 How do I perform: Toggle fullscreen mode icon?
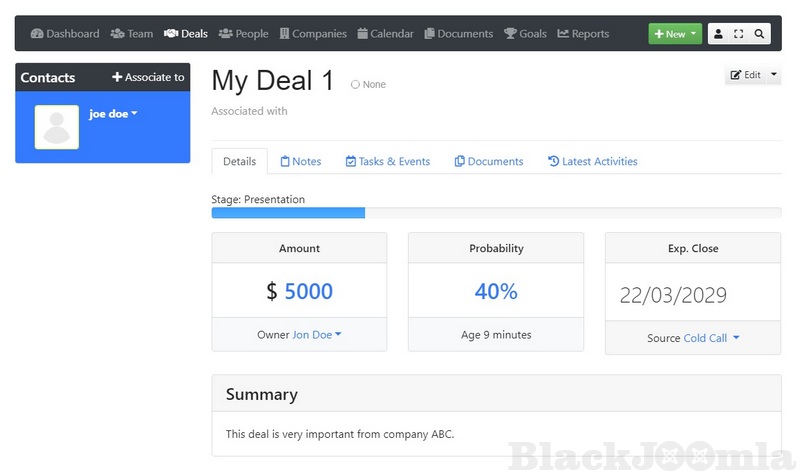click(739, 34)
